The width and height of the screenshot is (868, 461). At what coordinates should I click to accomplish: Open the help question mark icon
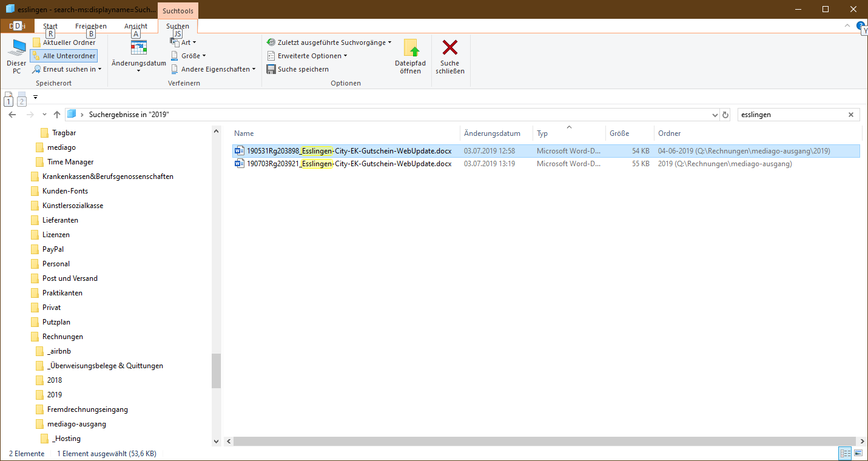(x=860, y=25)
